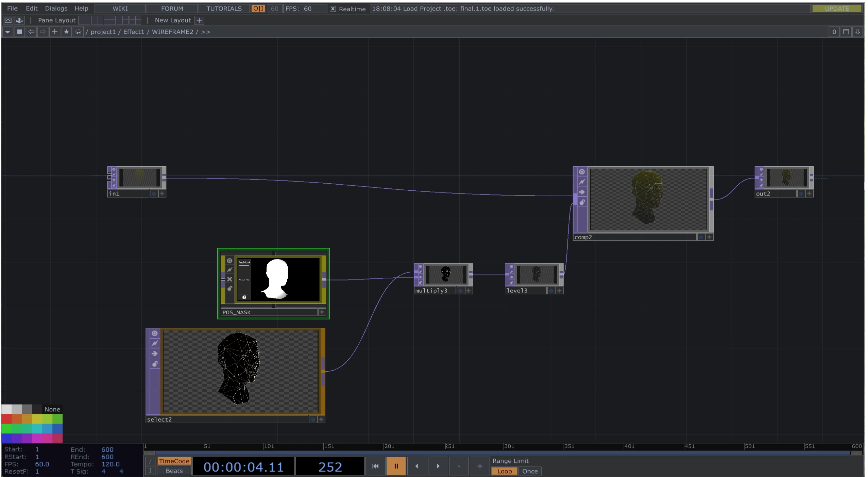Go to home network icon
The height and width of the screenshot is (477, 868).
[78, 32]
